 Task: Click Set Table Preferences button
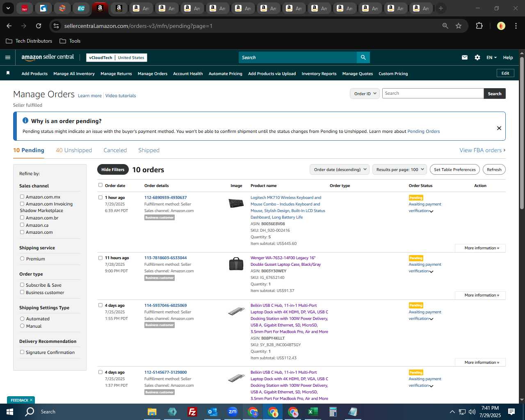pos(455,169)
